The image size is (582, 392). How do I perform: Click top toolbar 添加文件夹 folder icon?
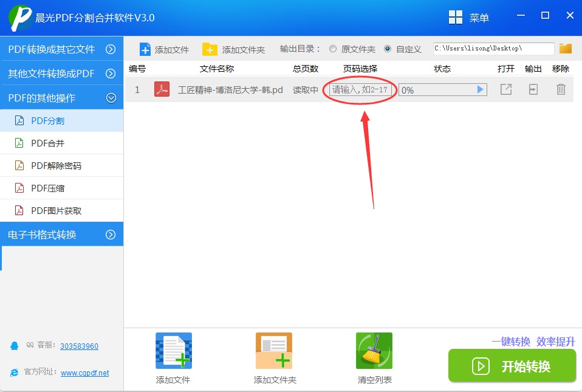(x=210, y=49)
